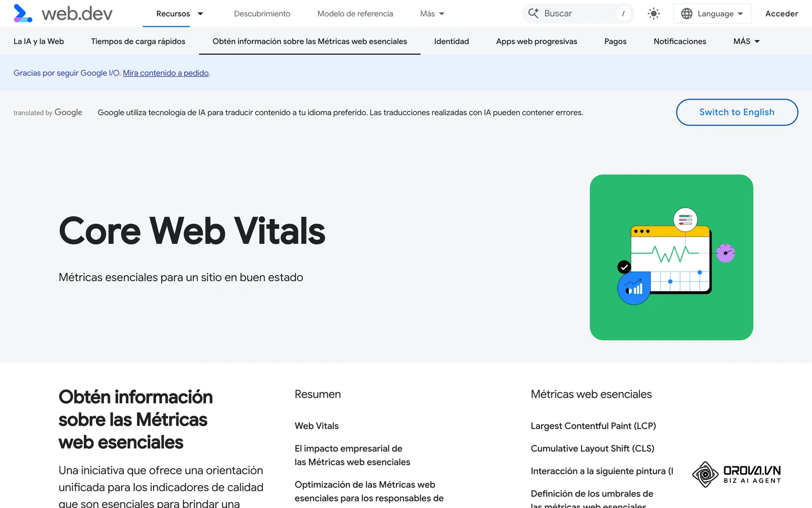812x508 pixels.
Task: Expand the Más menu in top navigation
Action: (432, 14)
